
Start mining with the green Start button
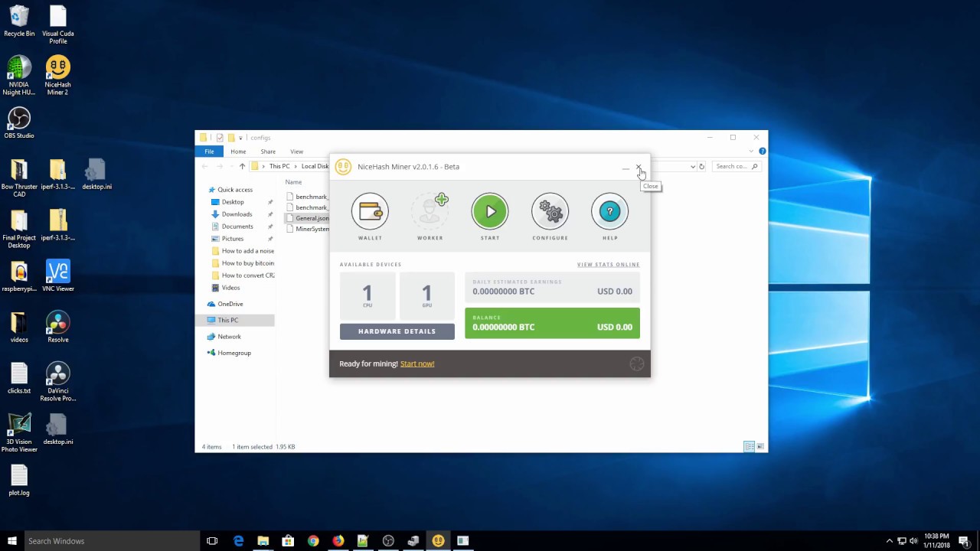(490, 212)
